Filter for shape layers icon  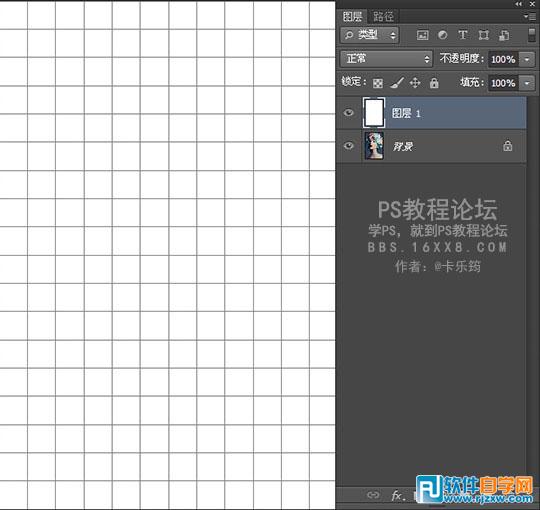tap(484, 35)
